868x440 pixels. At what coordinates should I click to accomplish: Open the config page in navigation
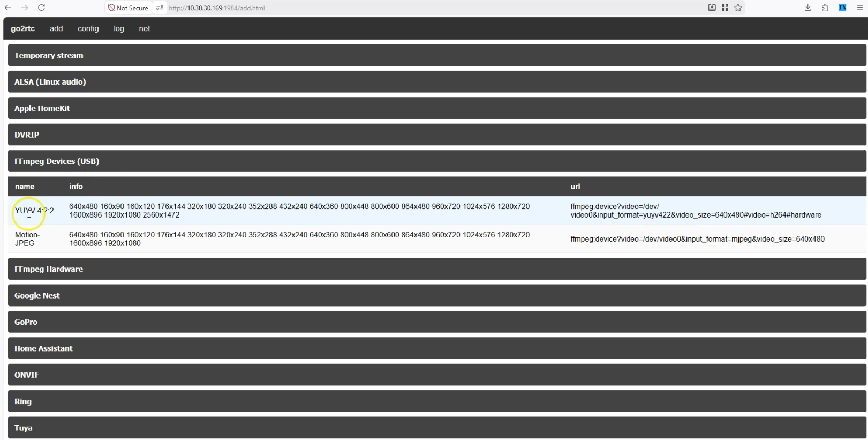88,28
